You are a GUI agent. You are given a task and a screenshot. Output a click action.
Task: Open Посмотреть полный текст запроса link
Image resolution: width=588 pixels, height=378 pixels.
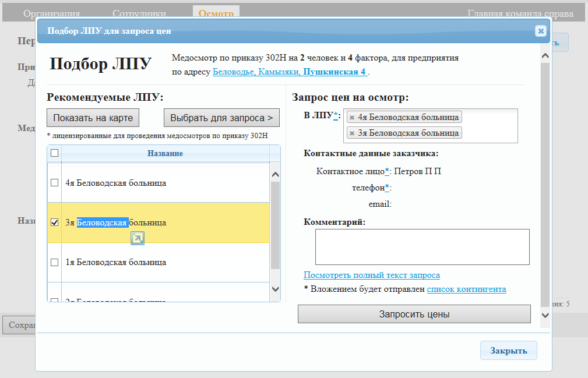[x=371, y=275]
